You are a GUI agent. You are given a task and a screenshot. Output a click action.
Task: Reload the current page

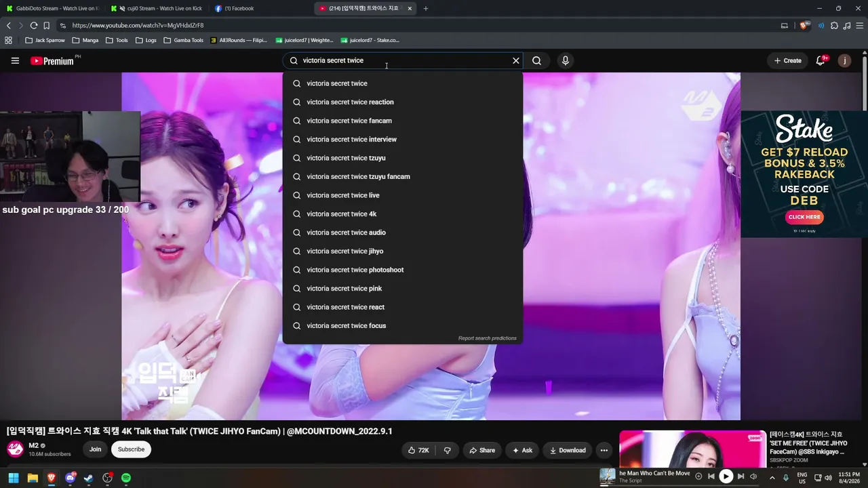(x=34, y=25)
